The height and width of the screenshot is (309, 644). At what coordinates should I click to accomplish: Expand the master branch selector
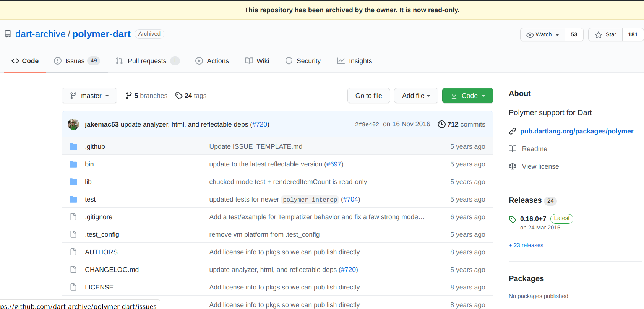tap(89, 96)
